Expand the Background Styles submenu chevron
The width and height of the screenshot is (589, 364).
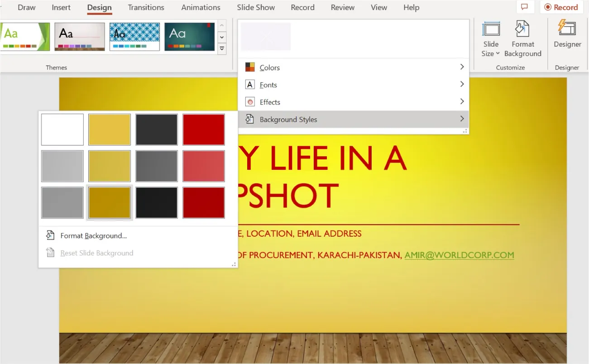pos(462,119)
